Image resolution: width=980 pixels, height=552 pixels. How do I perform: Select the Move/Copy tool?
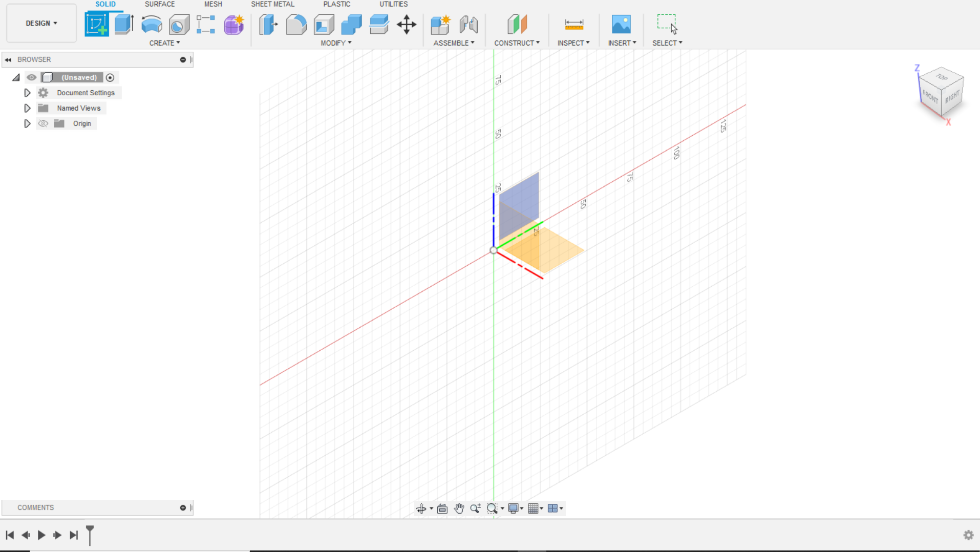click(407, 25)
